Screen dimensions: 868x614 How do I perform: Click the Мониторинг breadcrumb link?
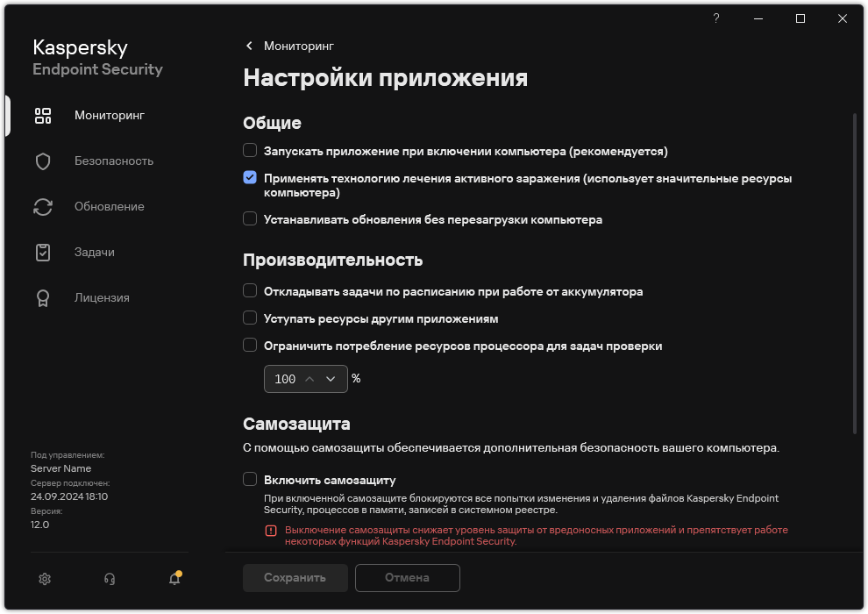pos(299,46)
